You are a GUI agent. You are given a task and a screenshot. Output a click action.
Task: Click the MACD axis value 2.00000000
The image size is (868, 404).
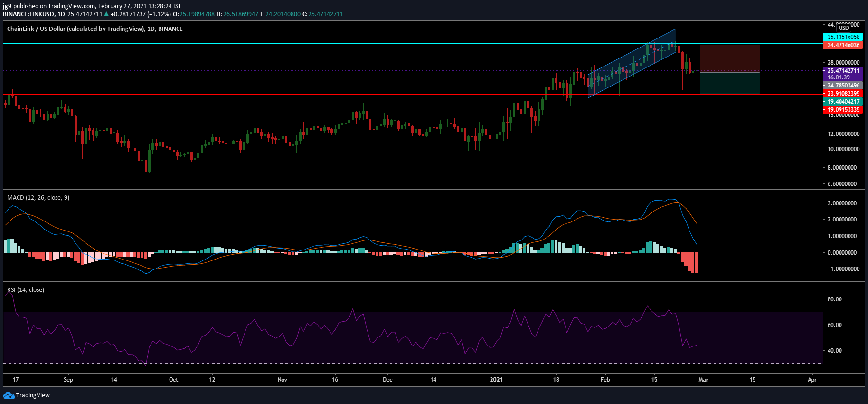pyautogui.click(x=842, y=220)
